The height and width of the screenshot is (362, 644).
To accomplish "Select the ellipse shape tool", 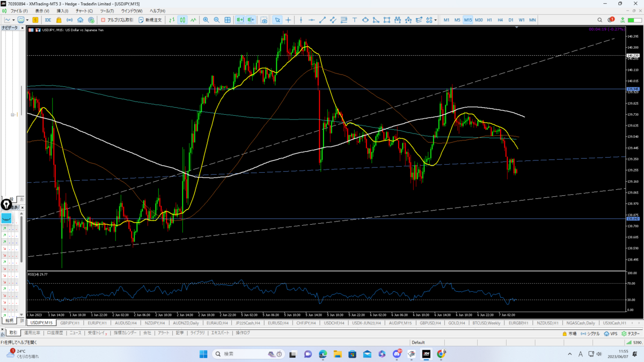I will click(365, 20).
